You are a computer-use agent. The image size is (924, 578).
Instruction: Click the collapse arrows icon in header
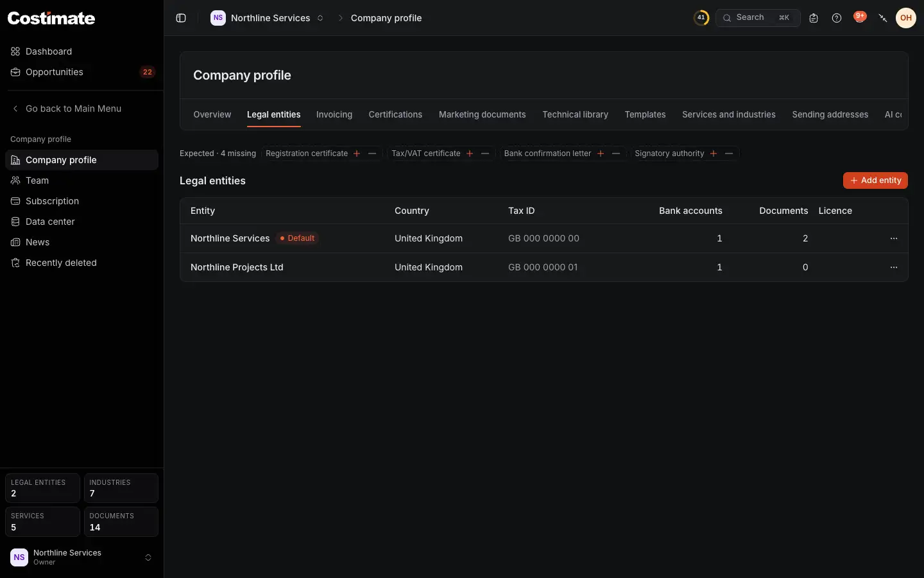point(883,18)
